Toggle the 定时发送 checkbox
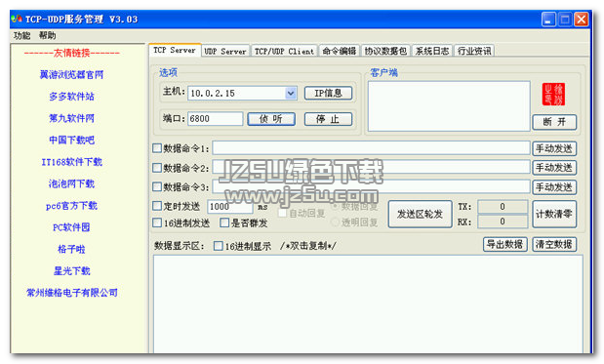This screenshot has height=364, width=604. pos(157,206)
